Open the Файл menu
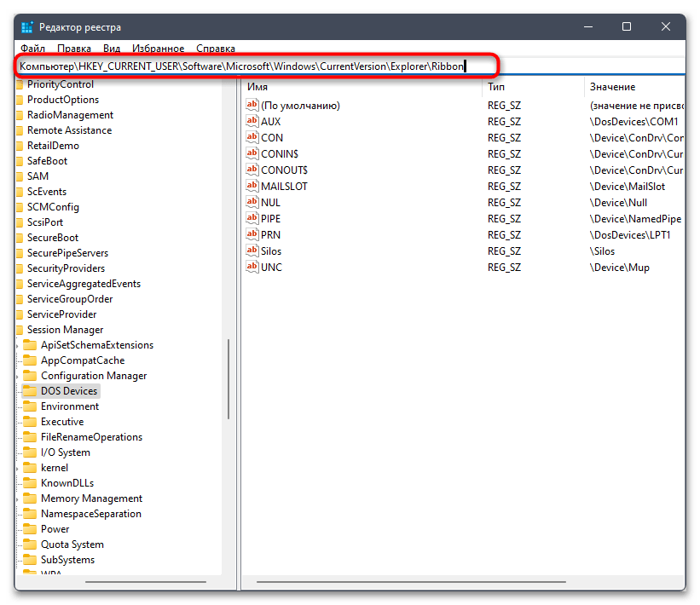Image resolution: width=700 pixels, height=605 pixels. pos(32,49)
